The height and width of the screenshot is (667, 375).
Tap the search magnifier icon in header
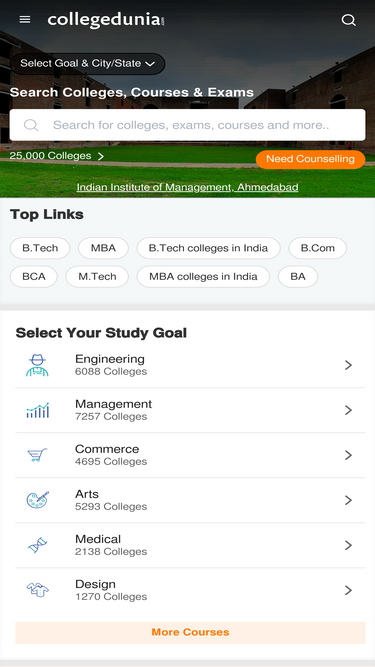tap(349, 20)
